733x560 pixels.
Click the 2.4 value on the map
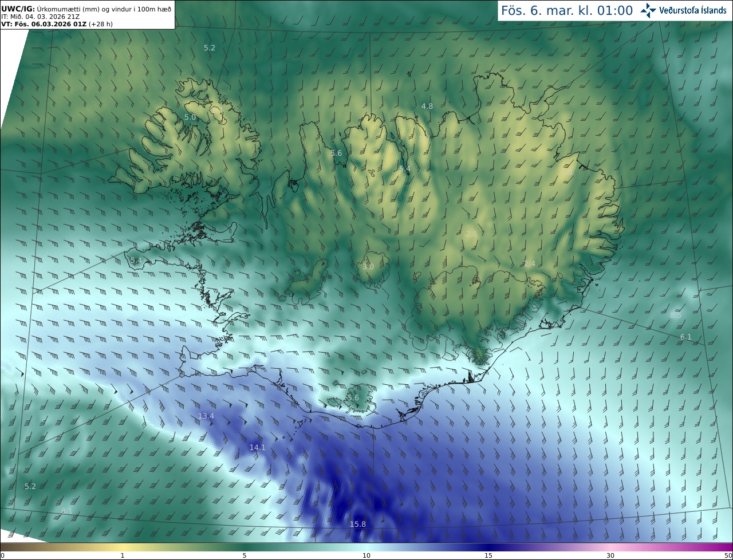click(530, 263)
